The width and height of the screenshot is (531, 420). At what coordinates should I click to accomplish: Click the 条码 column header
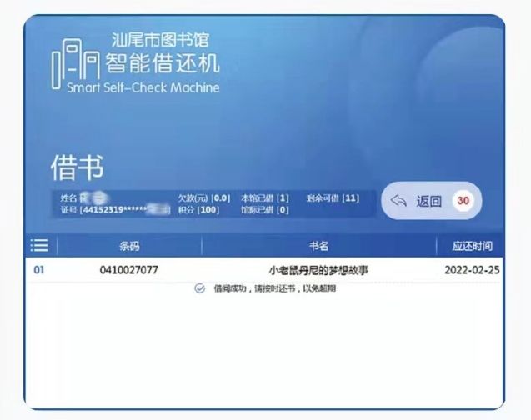point(129,246)
